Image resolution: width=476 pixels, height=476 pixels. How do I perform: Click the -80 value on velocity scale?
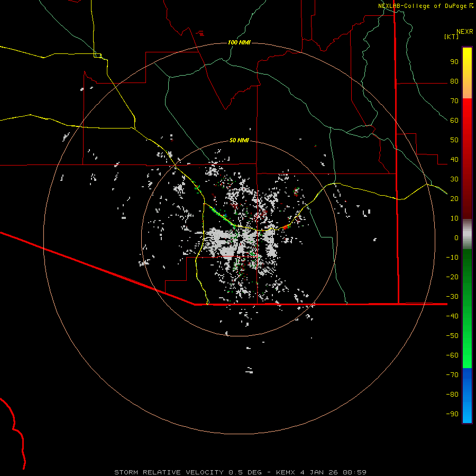[452, 395]
